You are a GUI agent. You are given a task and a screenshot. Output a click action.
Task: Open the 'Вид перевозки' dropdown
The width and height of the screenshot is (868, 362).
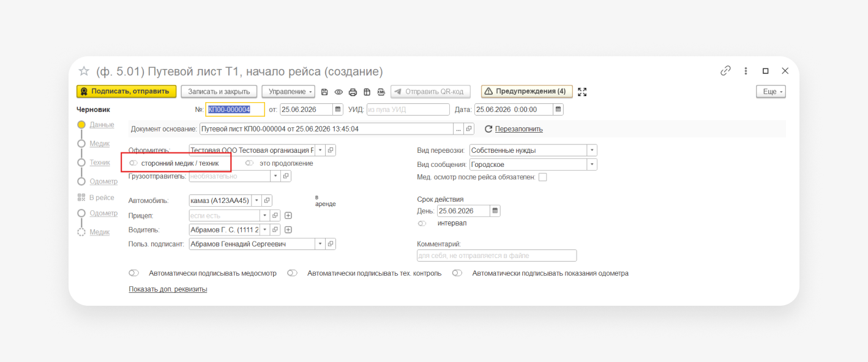(x=592, y=150)
